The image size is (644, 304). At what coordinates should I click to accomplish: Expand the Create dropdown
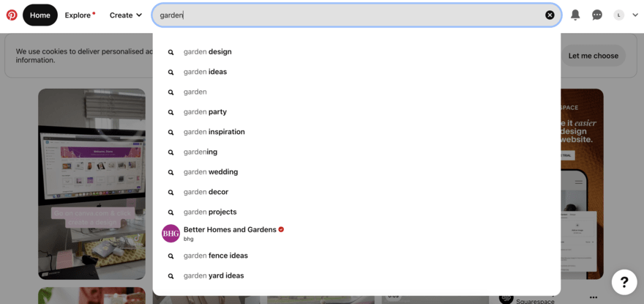(x=125, y=15)
